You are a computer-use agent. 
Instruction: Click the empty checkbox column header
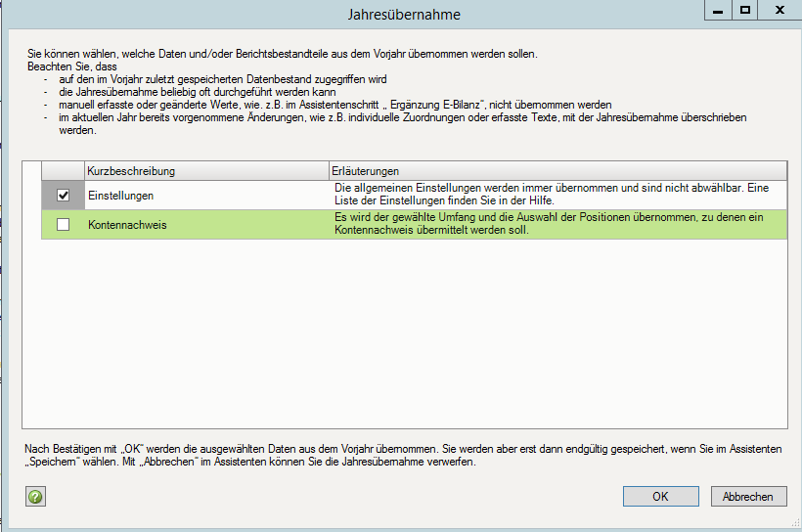point(64,171)
